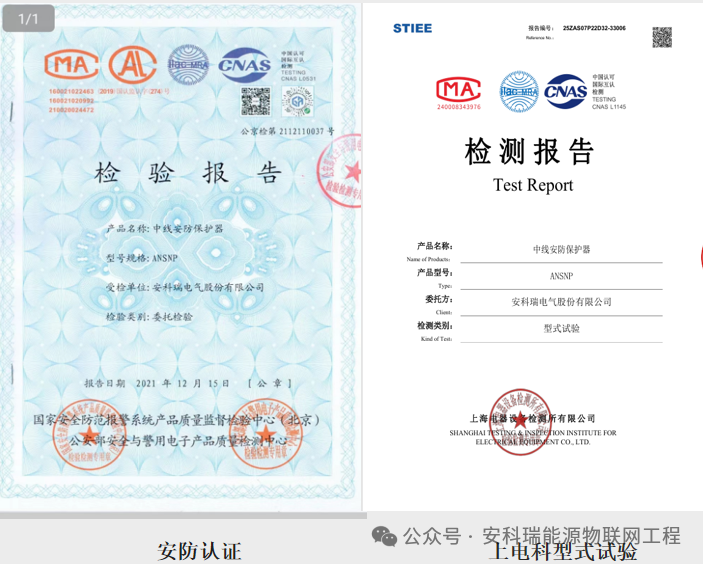Viewport: 703px width, 564px height.
Task: Click the 型式试验 test type field
Action: coord(561,328)
